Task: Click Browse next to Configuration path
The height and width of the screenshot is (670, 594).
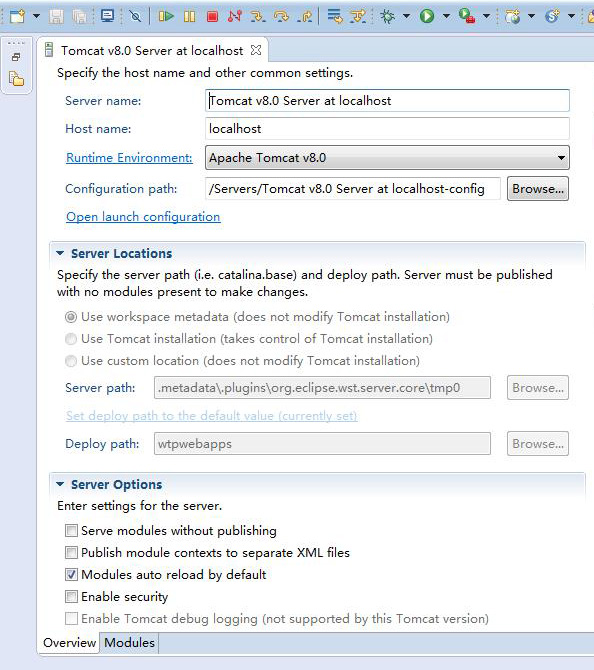Action: pos(538,188)
